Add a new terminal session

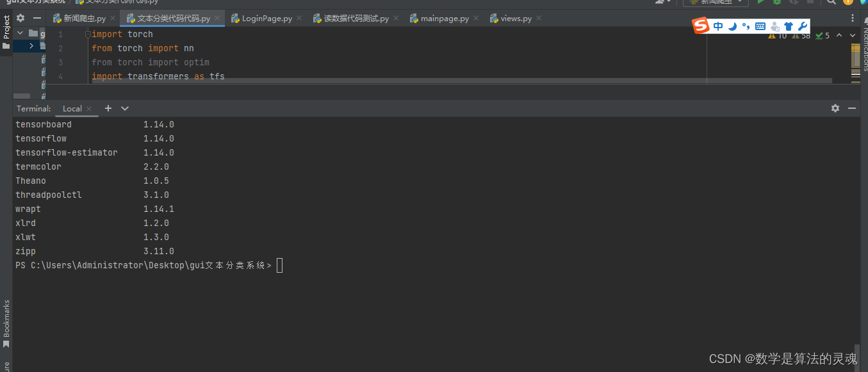pyautogui.click(x=108, y=108)
